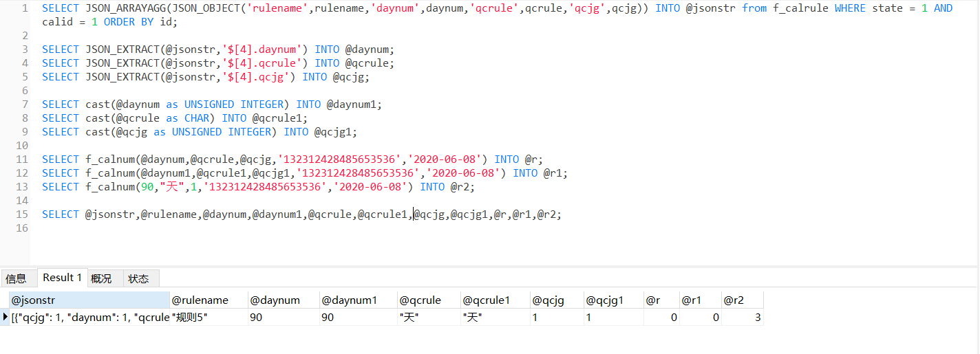Select the Result 1 tab

[x=62, y=278]
